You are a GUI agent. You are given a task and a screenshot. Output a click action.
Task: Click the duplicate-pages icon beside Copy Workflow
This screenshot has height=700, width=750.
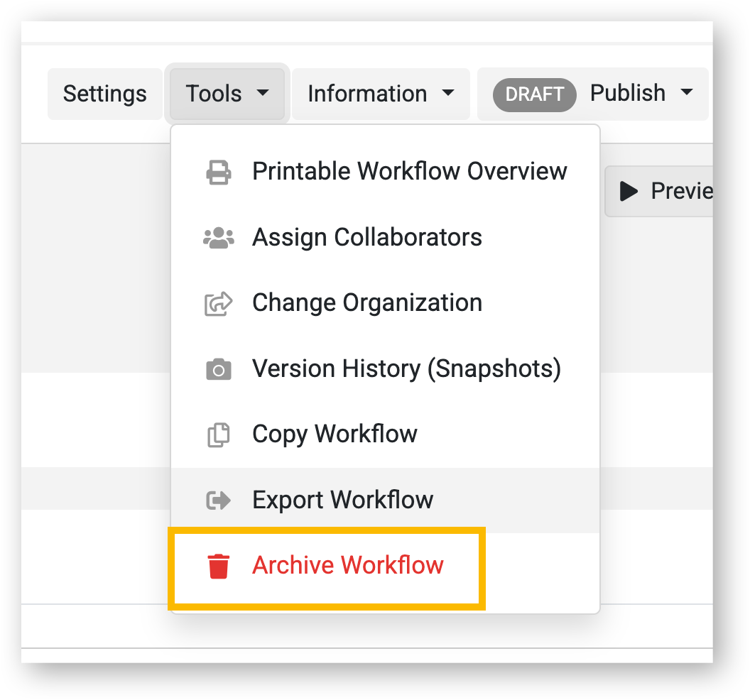(218, 434)
